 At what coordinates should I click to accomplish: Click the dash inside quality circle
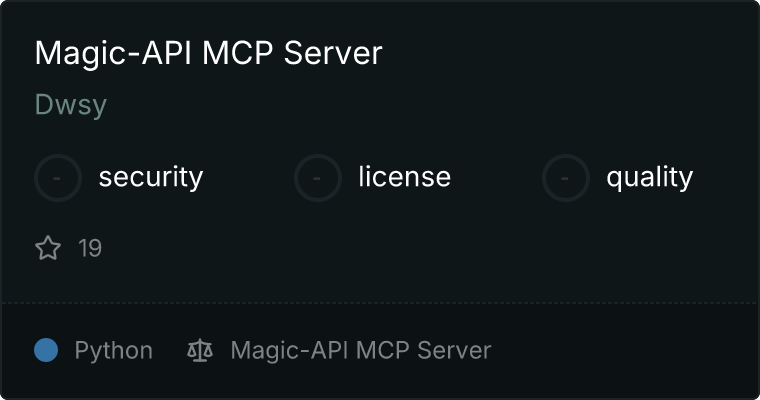[565, 178]
